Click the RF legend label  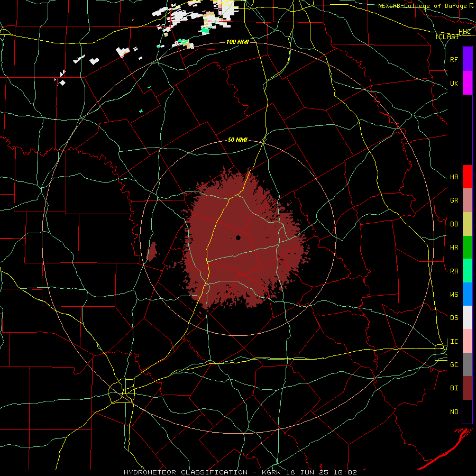[454, 59]
